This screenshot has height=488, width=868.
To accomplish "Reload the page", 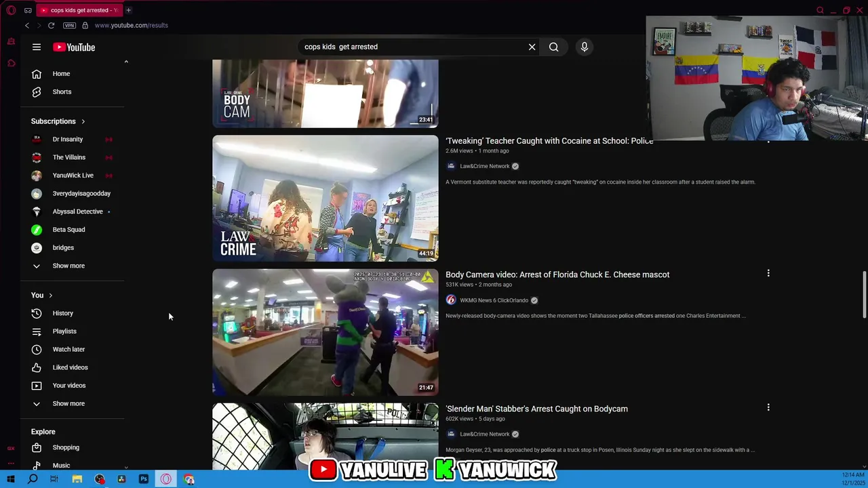I will pyautogui.click(x=51, y=25).
